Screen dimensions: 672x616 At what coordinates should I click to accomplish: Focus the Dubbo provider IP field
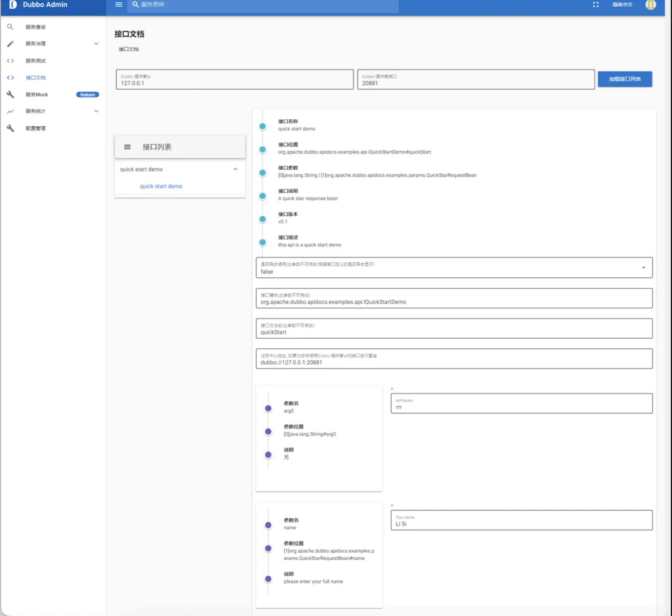pos(235,79)
